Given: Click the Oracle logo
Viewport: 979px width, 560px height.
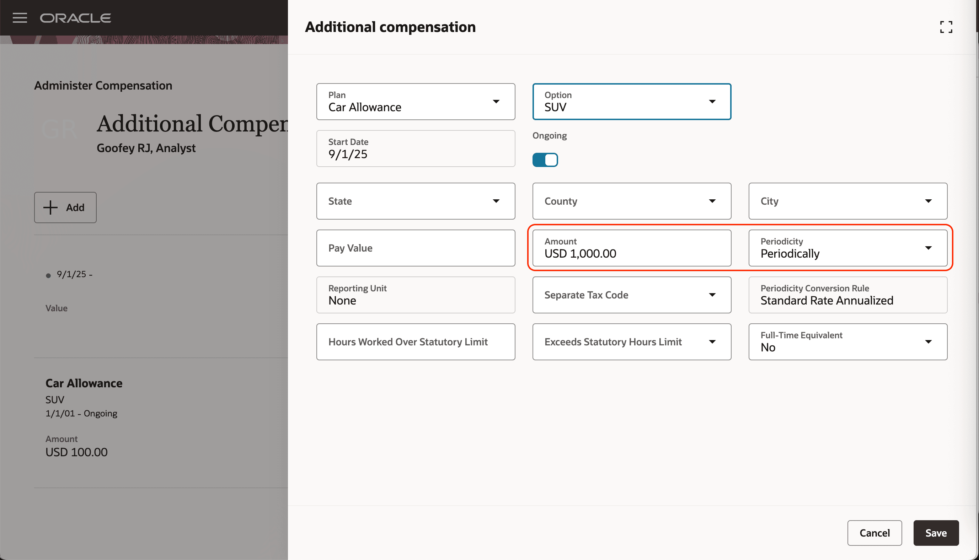Looking at the screenshot, I should (x=75, y=17).
